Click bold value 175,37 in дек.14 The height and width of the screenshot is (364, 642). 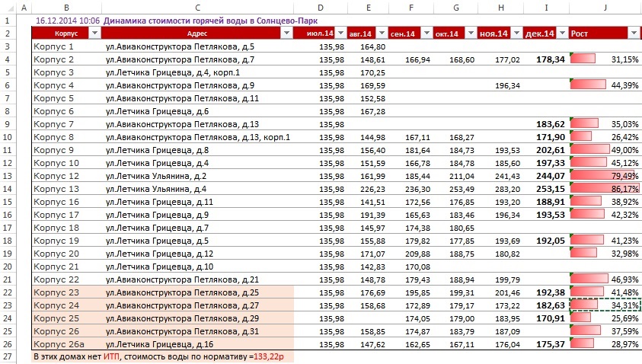pyautogui.click(x=551, y=344)
